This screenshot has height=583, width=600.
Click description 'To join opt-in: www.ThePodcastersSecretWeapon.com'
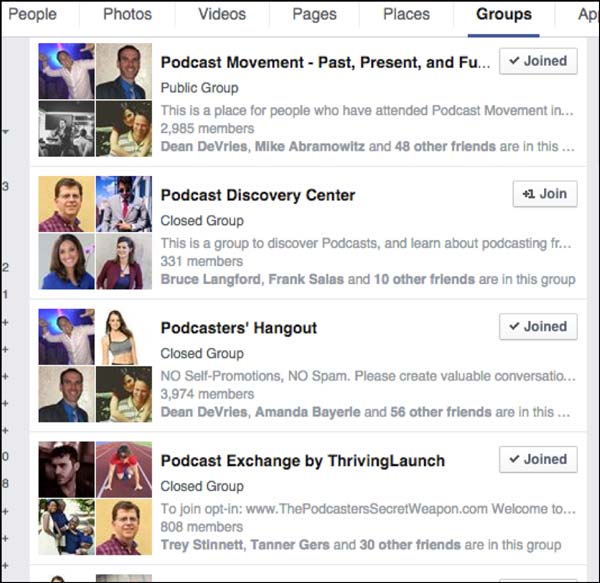pos(368,508)
